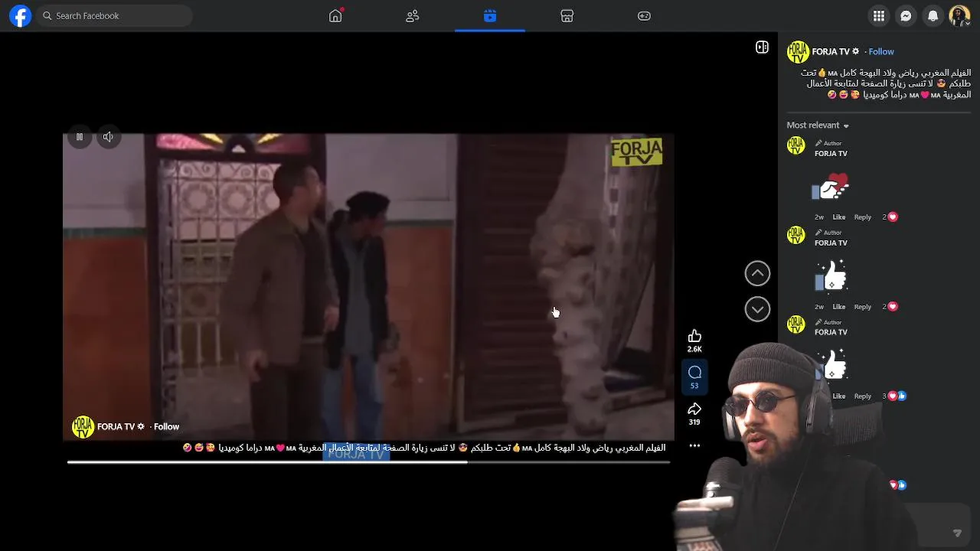
Task: Like the reel with thumbs-up icon
Action: click(x=694, y=336)
